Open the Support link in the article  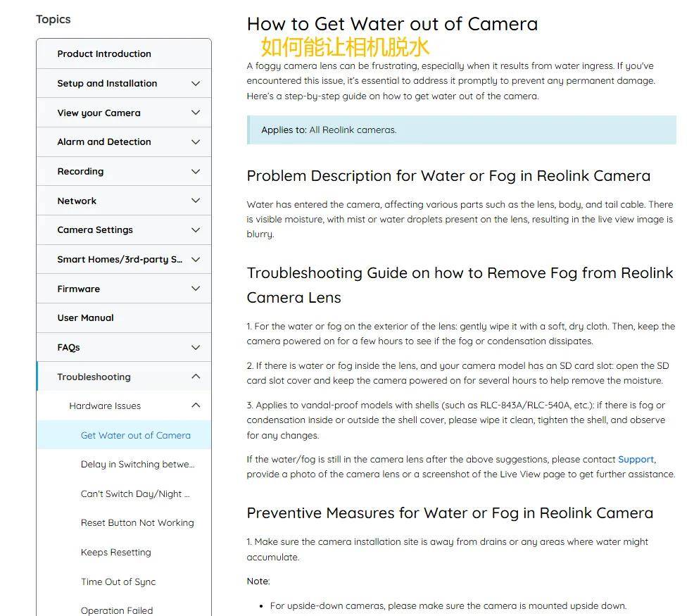pyautogui.click(x=636, y=459)
